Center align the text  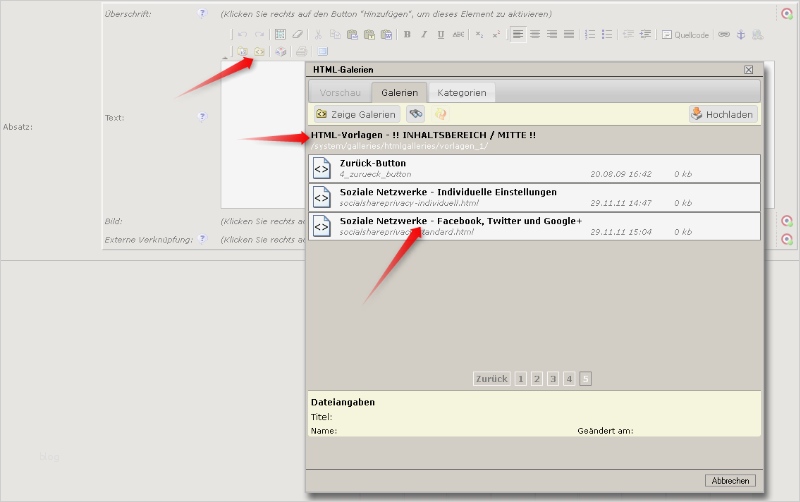535,35
